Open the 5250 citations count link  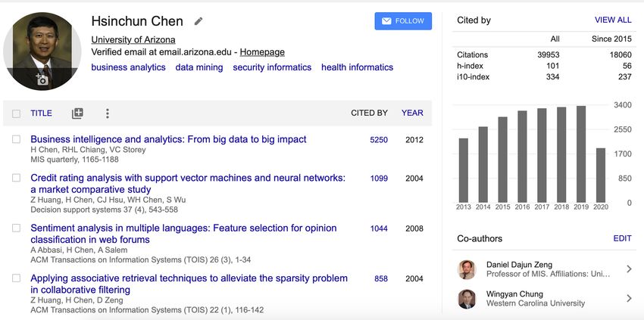coord(379,140)
